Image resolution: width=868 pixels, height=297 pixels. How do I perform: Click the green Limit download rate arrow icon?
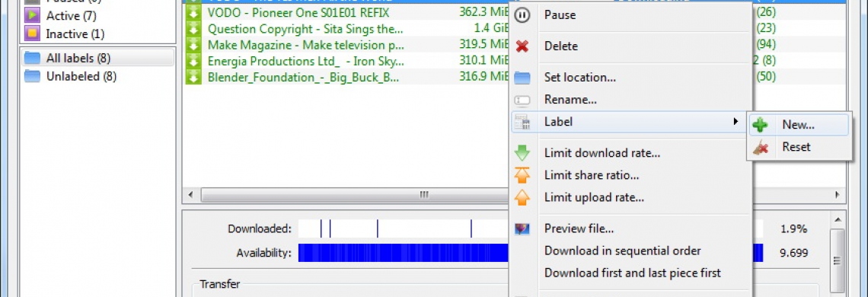tap(522, 153)
